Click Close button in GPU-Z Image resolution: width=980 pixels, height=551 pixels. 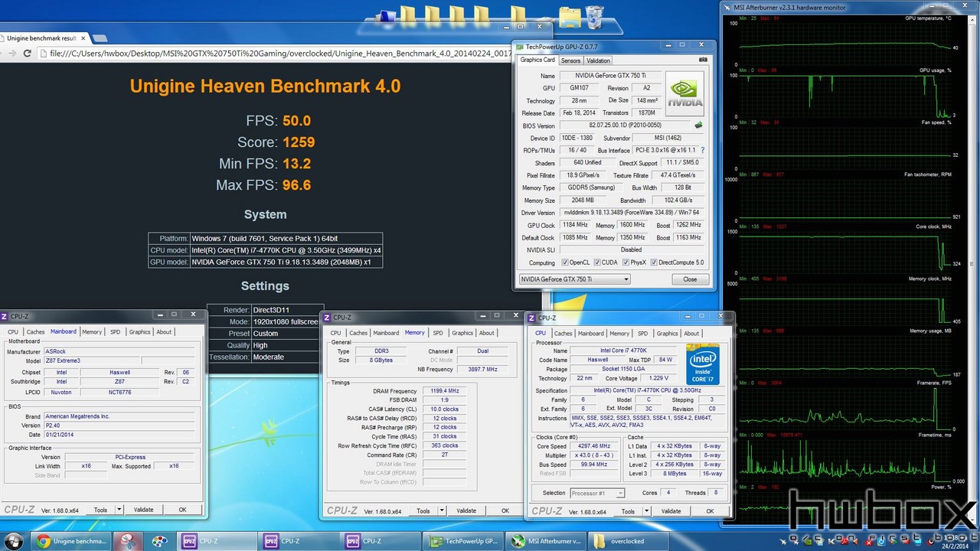[x=690, y=279]
